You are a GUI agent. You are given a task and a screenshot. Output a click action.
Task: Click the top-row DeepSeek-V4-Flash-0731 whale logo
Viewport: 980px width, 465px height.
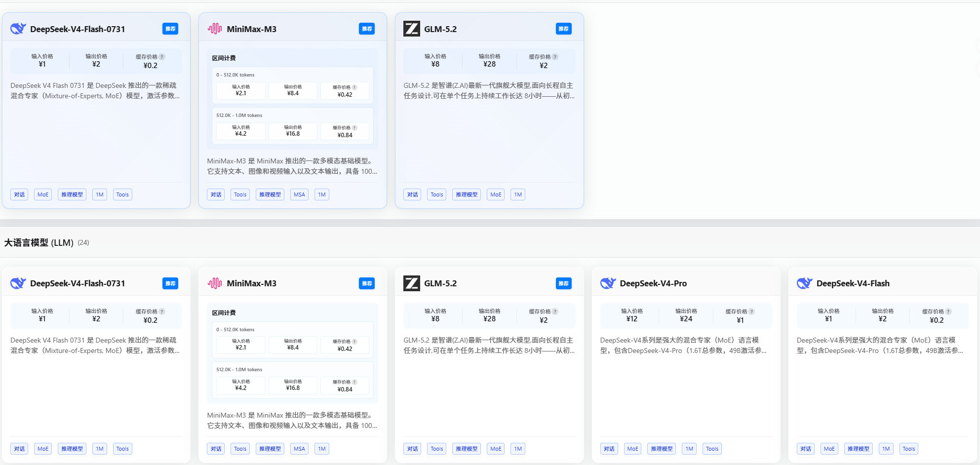[18, 29]
